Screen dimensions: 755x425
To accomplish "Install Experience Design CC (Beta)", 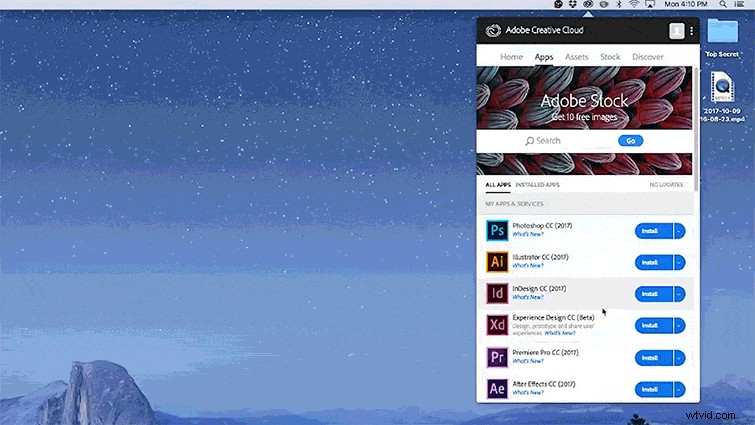I will [x=653, y=325].
